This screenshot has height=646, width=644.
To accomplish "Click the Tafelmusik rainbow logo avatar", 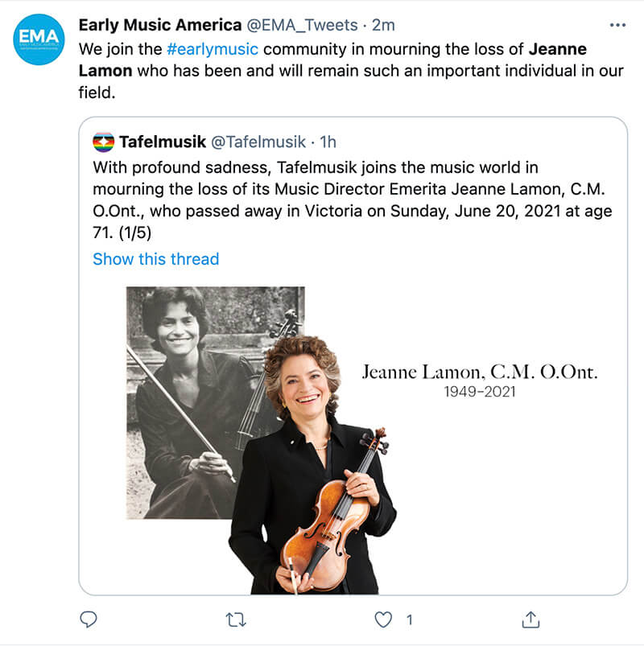I will click(103, 142).
